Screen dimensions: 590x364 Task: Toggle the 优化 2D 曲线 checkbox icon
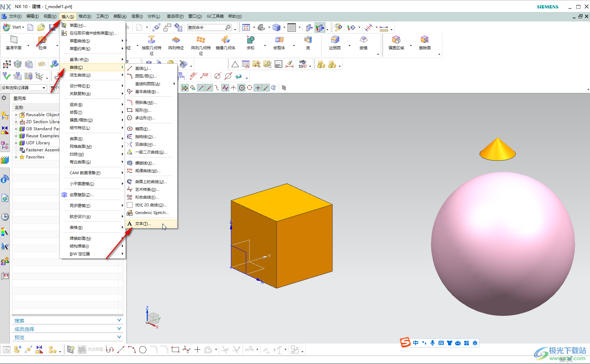[130, 205]
